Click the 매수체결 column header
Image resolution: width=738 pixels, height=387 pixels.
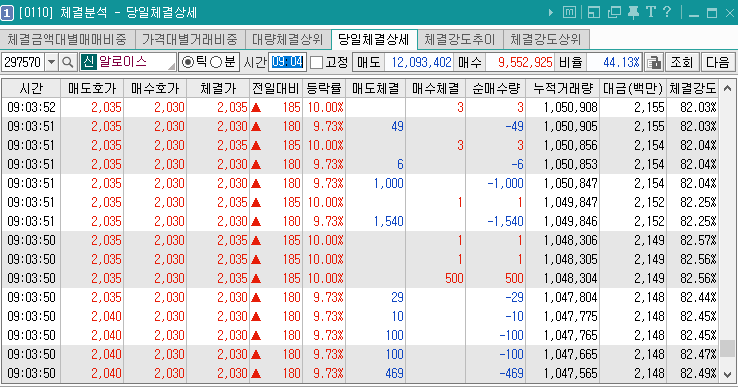pyautogui.click(x=435, y=88)
